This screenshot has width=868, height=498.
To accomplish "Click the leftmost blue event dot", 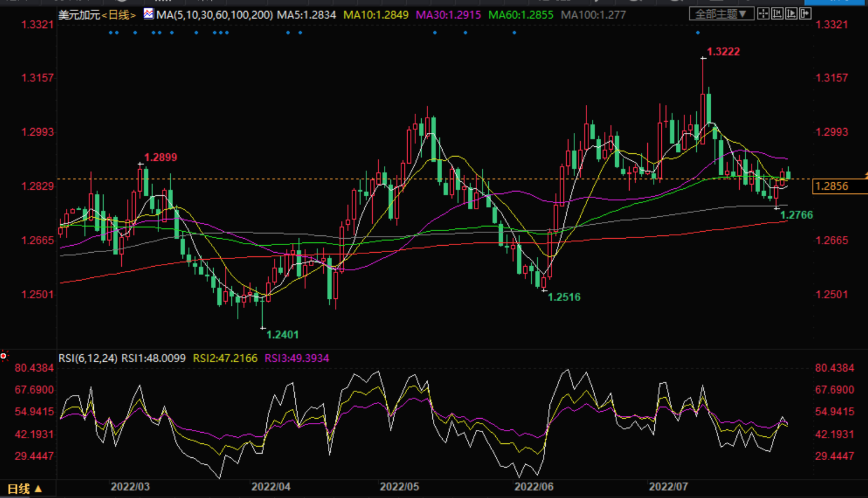I will 111,33.
